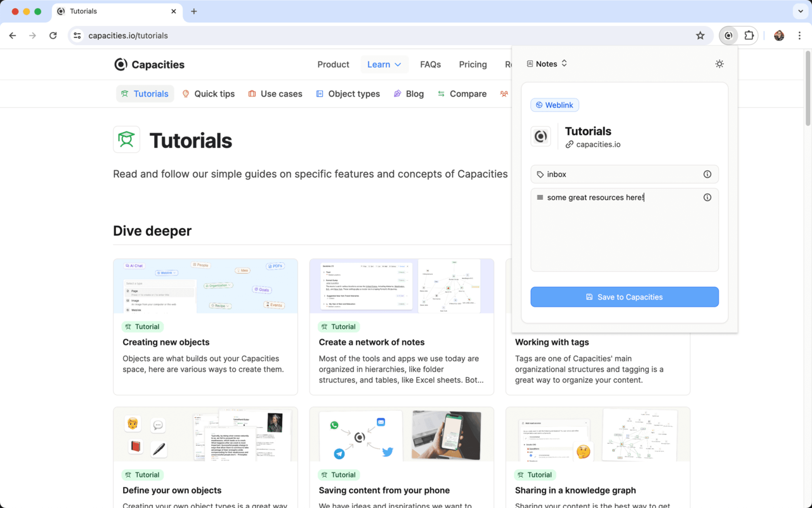The height and width of the screenshot is (508, 812).
Task: Click Tutorial badge on Saving content card
Action: point(339,474)
